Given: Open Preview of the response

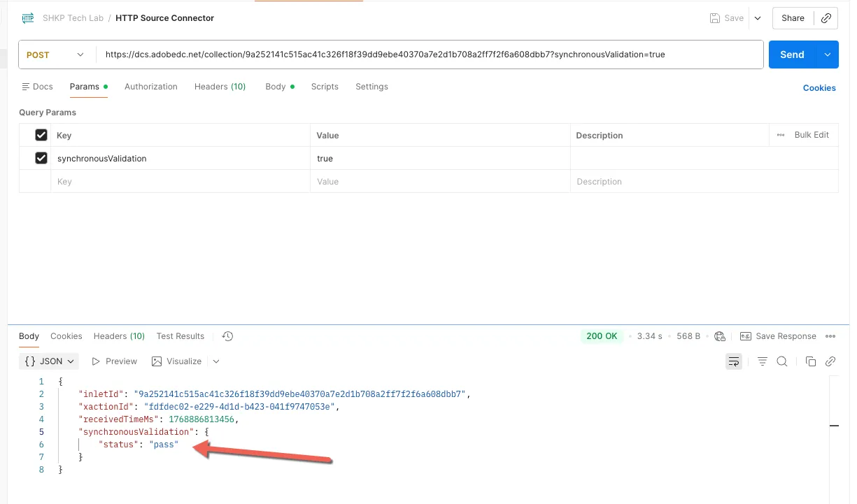Looking at the screenshot, I should 115,361.
